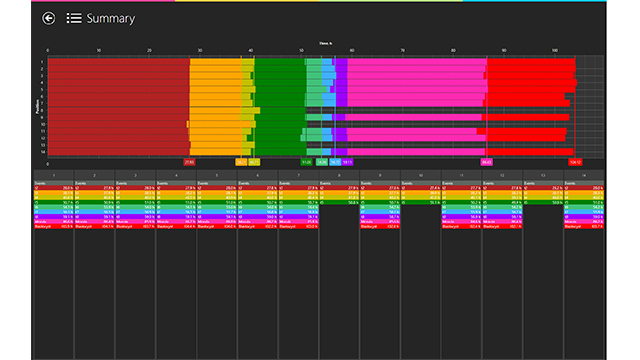Click the dark red segment of position 1 bar
The width and height of the screenshot is (640, 360).
pyautogui.click(x=119, y=62)
